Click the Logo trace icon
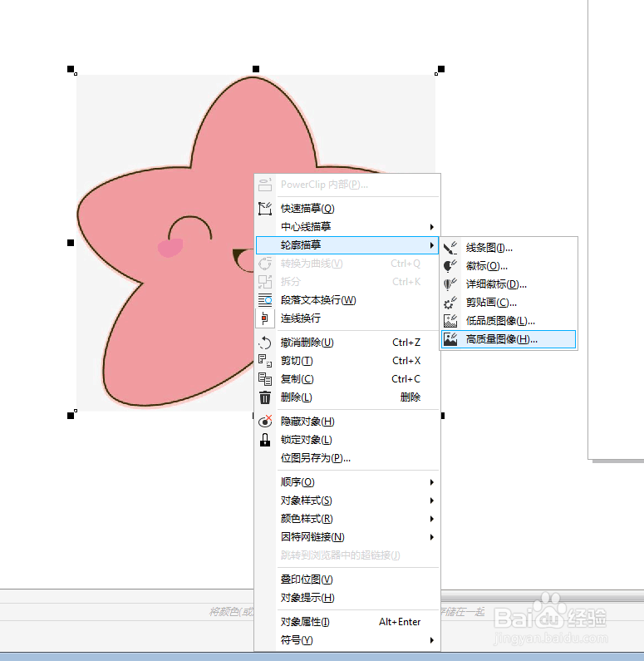The width and height of the screenshot is (644, 661). tap(450, 266)
